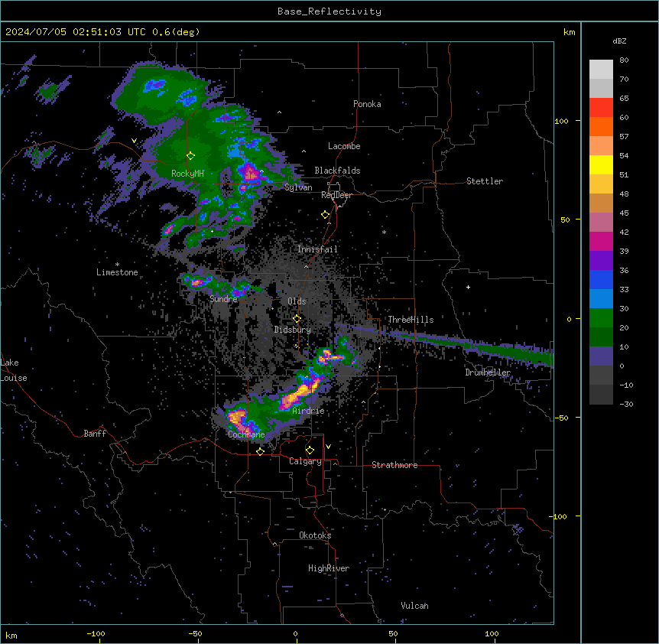Viewport: 659px width, 644px height.
Task: Select the Drumheller label
Action: pos(488,372)
